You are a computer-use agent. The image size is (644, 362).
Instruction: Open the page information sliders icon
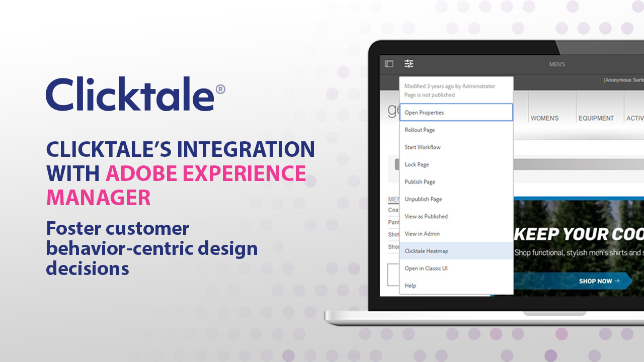(x=409, y=63)
